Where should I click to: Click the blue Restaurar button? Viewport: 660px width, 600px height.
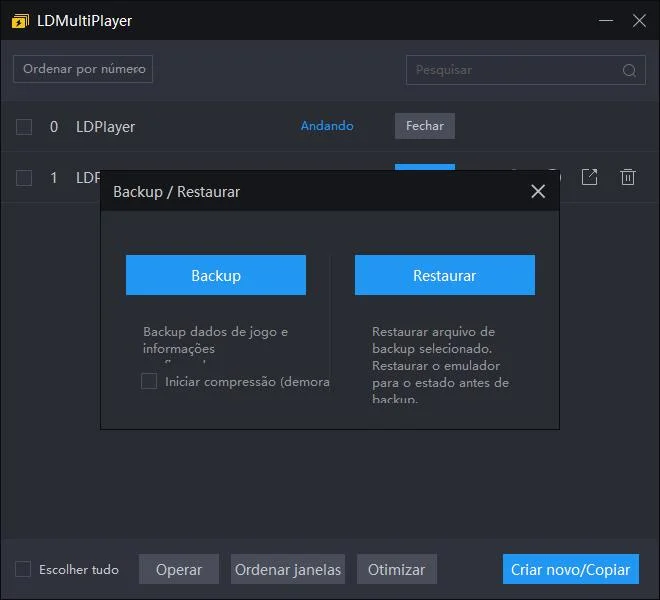[445, 275]
